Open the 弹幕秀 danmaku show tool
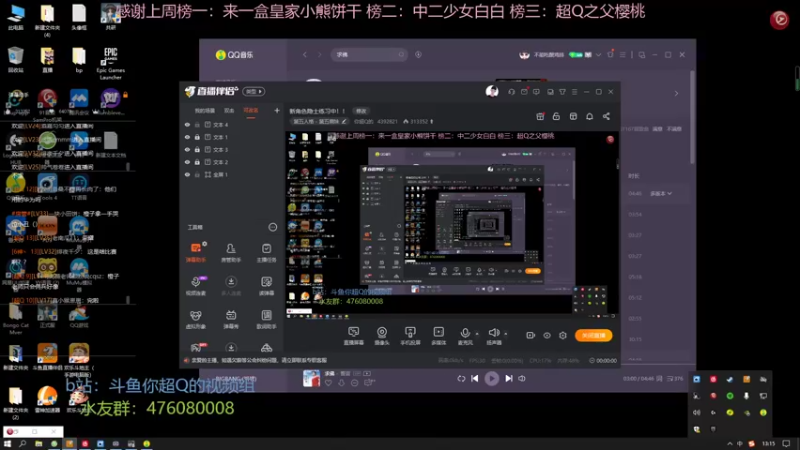The width and height of the screenshot is (800, 450). [x=231, y=319]
